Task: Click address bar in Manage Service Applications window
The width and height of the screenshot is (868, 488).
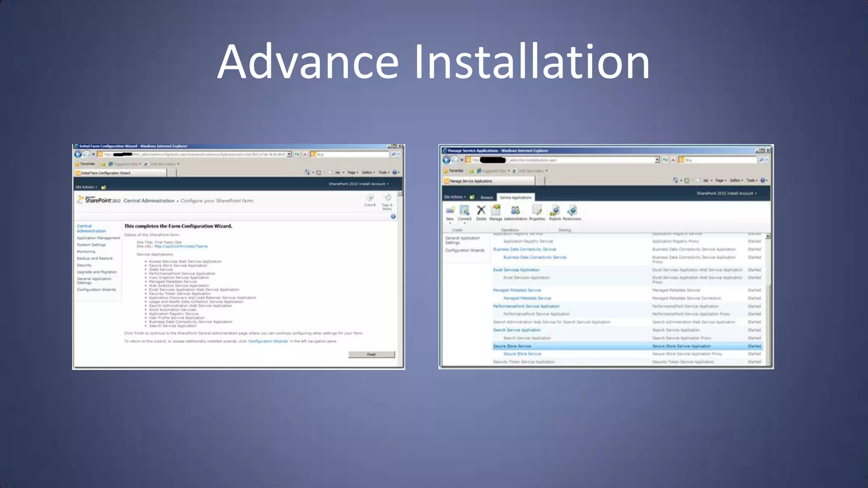Action: [x=563, y=160]
